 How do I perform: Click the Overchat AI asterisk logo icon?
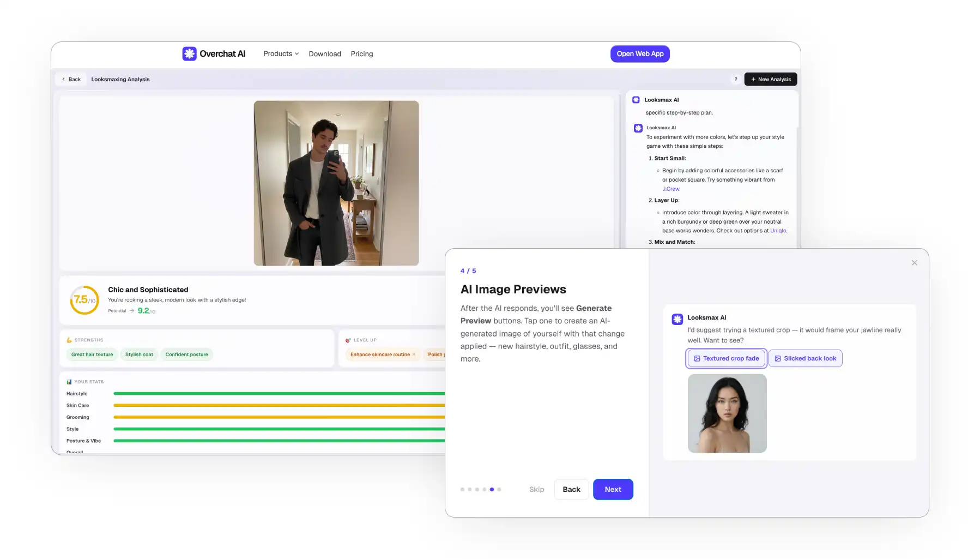tap(189, 53)
